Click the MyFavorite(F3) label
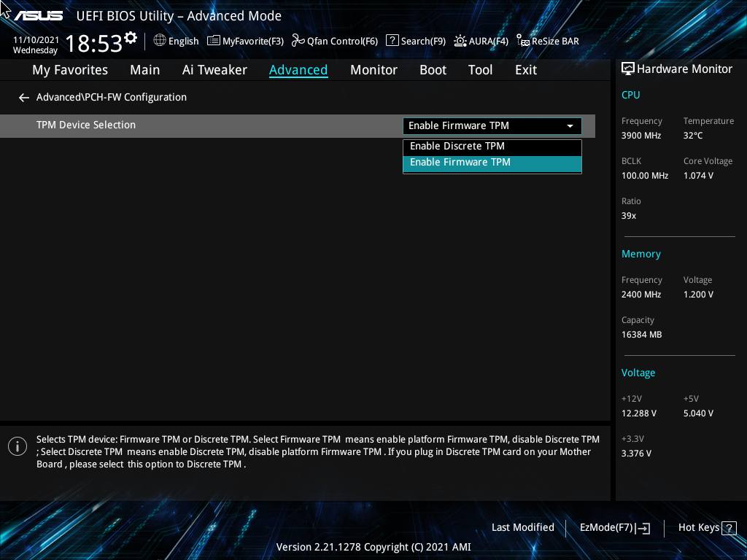 click(253, 42)
